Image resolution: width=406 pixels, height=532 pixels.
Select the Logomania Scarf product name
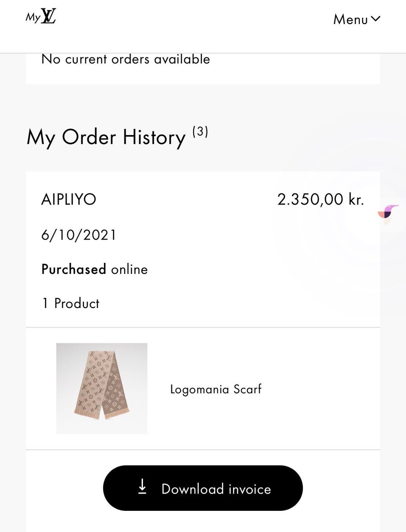[x=216, y=389]
